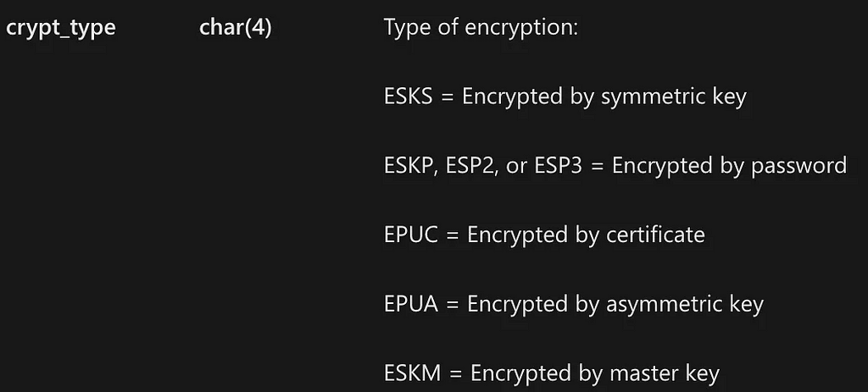Click the ESKM code text
The image size is (868, 392).
coord(413,373)
